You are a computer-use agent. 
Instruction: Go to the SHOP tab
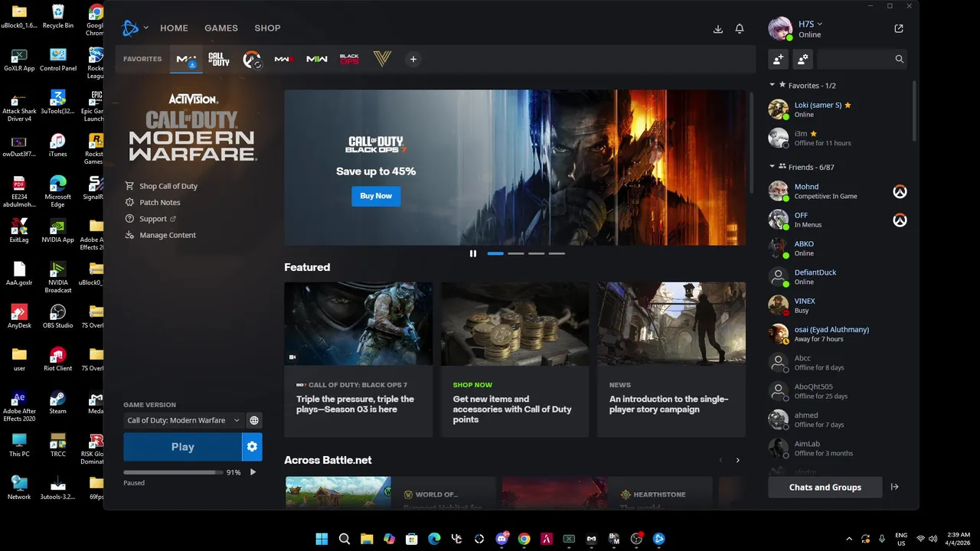click(268, 28)
